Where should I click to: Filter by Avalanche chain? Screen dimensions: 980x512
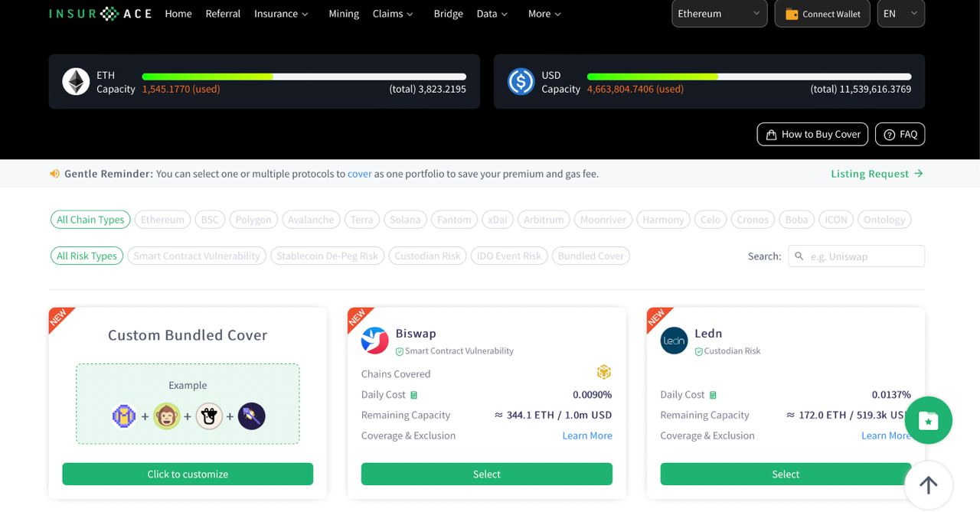tap(311, 220)
